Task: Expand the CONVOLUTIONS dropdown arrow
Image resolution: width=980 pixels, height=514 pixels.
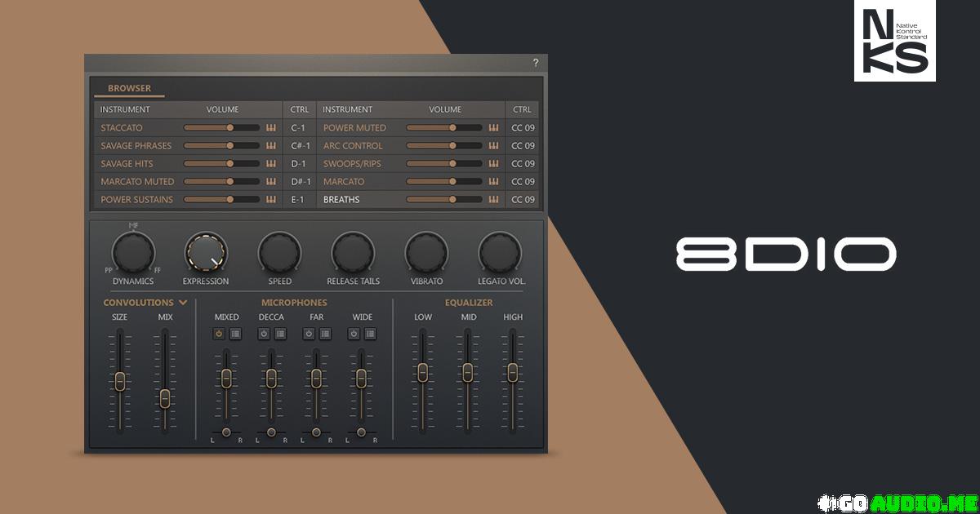Action: [183, 303]
